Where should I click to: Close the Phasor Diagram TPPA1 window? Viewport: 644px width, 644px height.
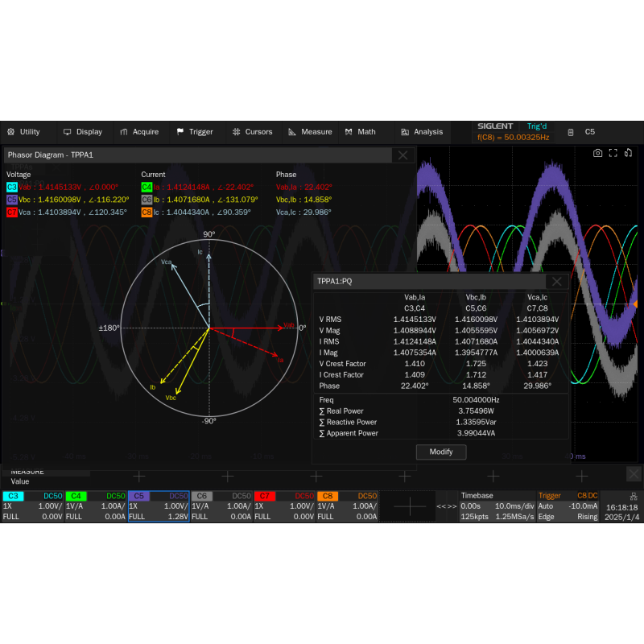pyautogui.click(x=402, y=155)
